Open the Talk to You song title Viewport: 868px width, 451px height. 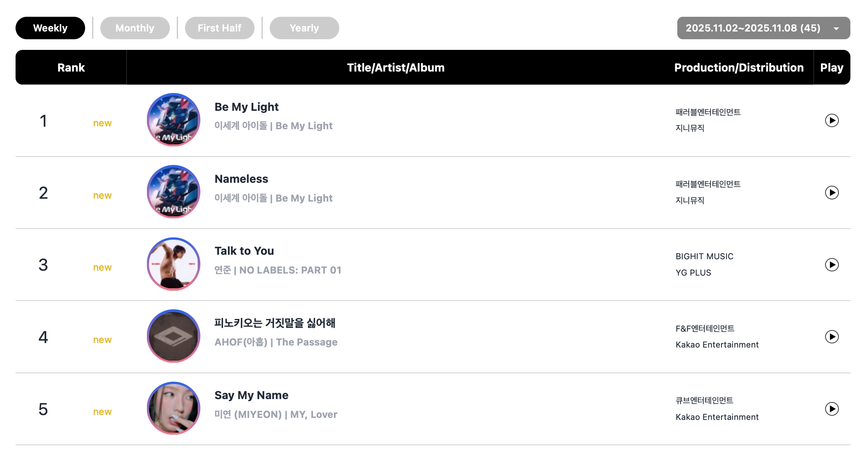[244, 251]
